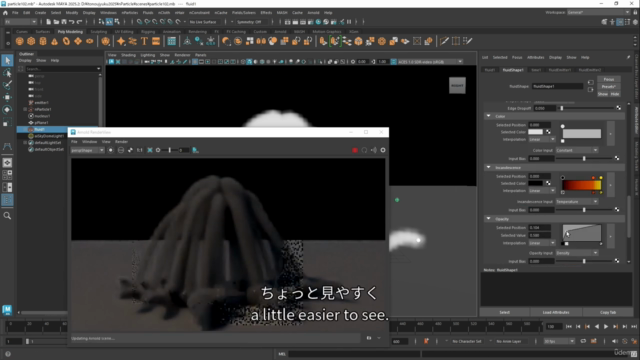Click the fluidShape name field in the Attribute Editor

coord(558,86)
